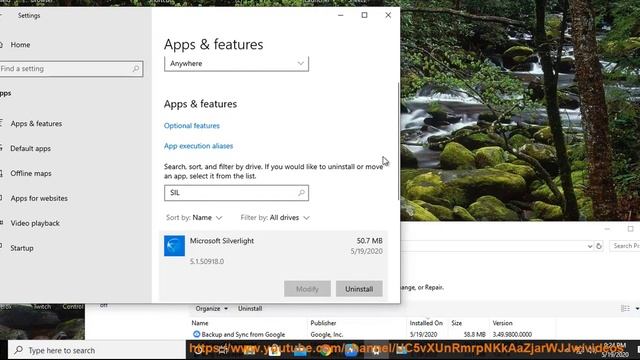Close the Settings window
Image resolution: width=640 pixels, height=360 pixels.
tap(388, 15)
